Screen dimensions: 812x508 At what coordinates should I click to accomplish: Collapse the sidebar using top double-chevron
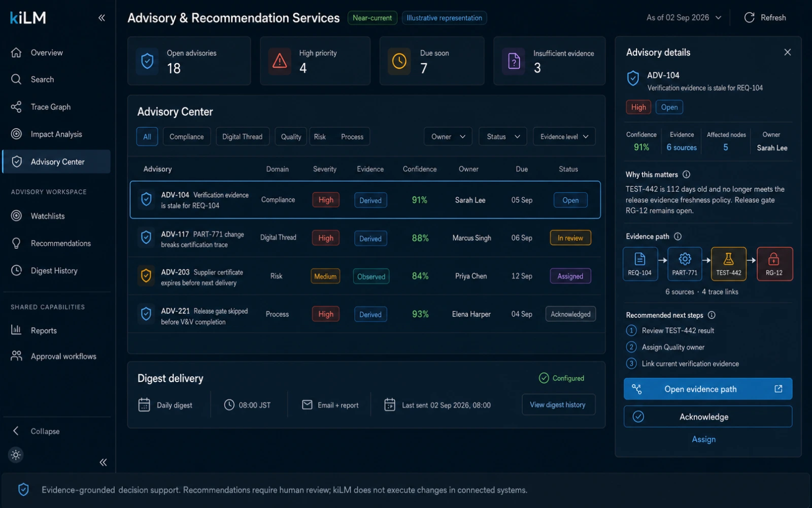tap(101, 18)
